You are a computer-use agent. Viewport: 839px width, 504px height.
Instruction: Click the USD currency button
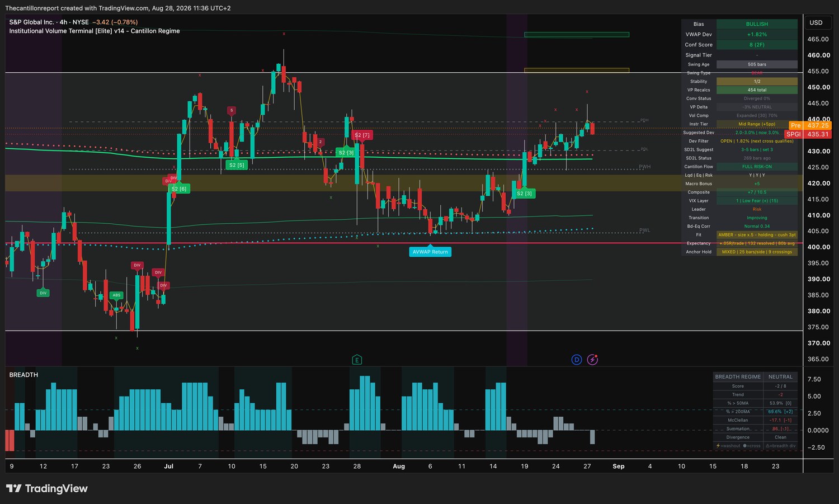click(816, 23)
